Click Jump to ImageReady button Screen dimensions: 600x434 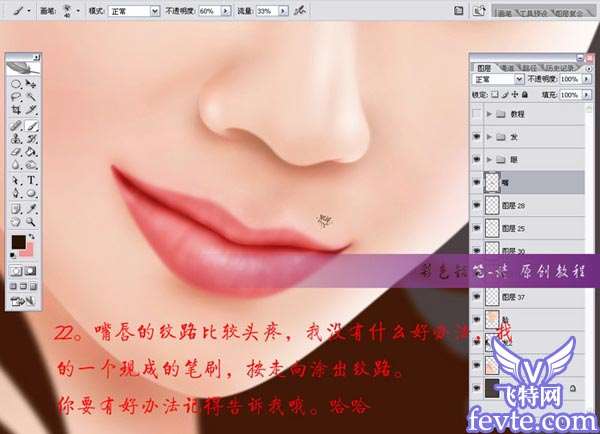pyautogui.click(x=22, y=302)
